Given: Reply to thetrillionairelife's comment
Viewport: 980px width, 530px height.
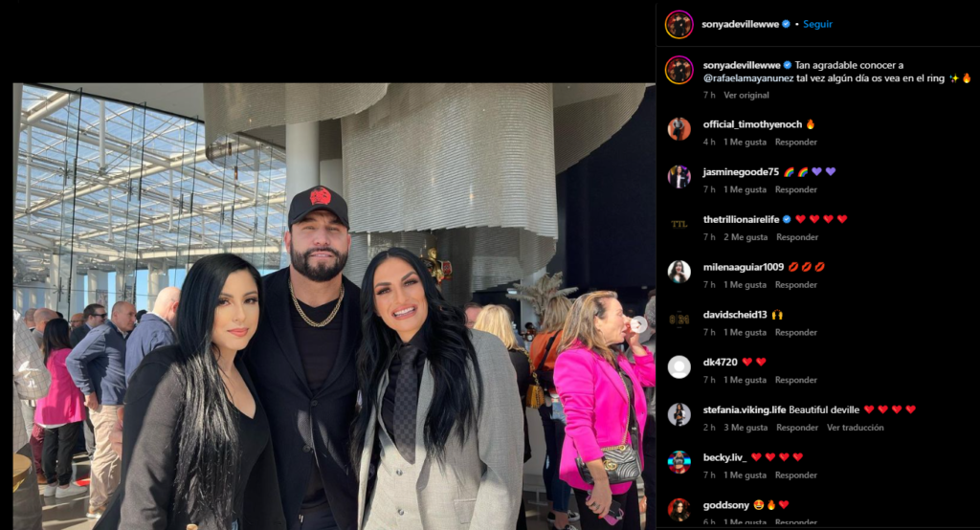Looking at the screenshot, I should [797, 237].
